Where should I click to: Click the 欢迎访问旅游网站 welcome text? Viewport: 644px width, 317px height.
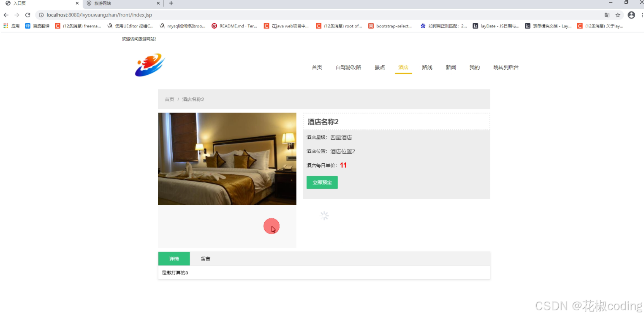coord(139,39)
